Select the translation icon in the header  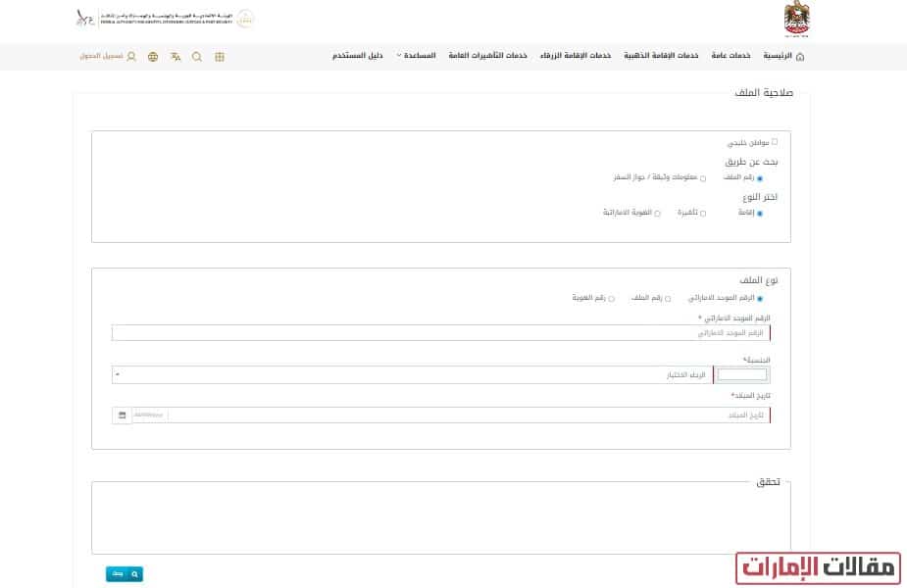point(176,57)
